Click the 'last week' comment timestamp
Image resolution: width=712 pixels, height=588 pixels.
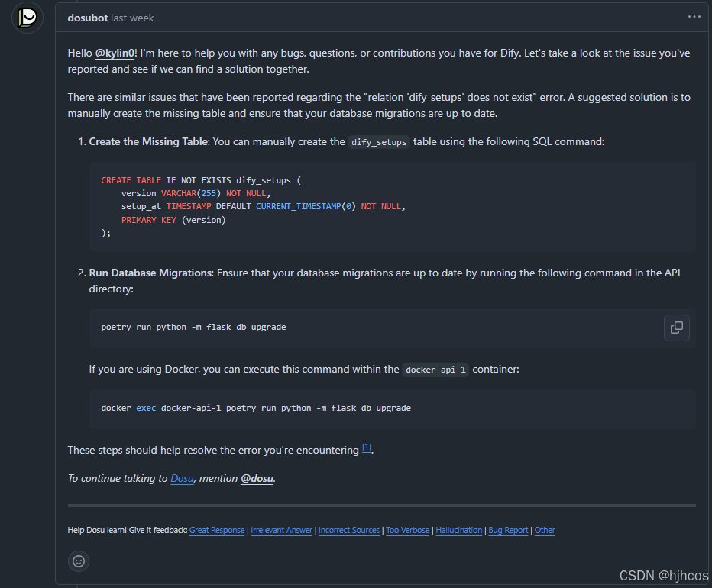point(132,18)
